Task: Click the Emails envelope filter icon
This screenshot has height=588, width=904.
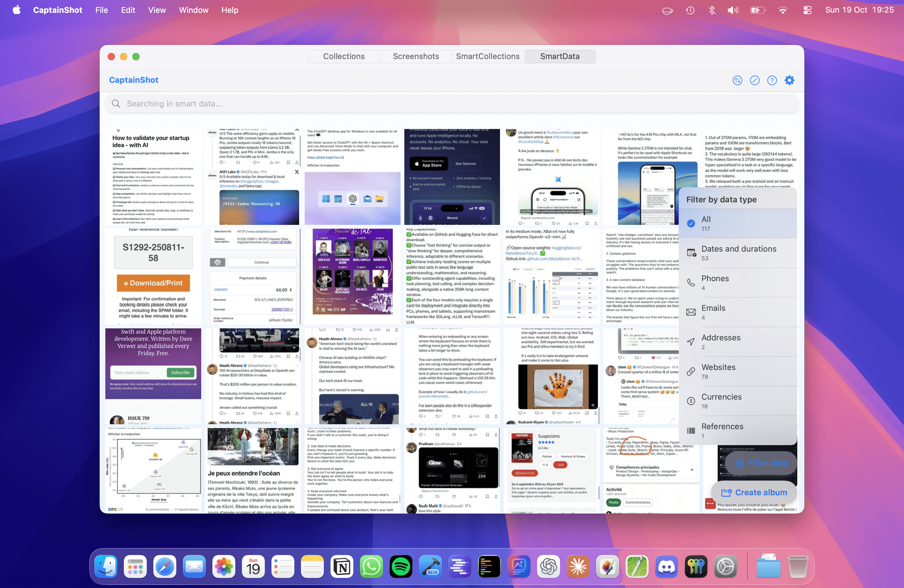Action: [691, 312]
